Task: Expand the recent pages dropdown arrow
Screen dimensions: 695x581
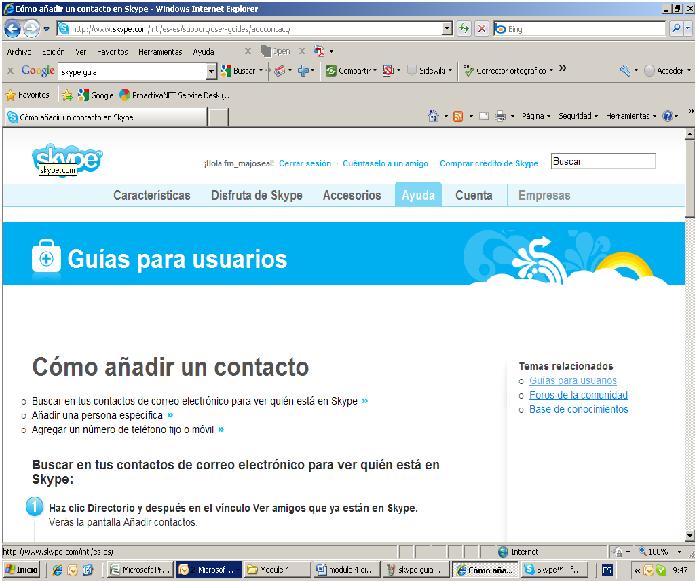Action: tap(46, 29)
